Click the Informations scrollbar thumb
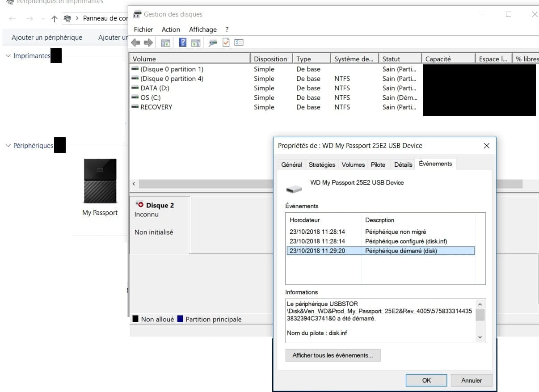Image resolution: width=539 pixels, height=392 pixels. coord(480,315)
